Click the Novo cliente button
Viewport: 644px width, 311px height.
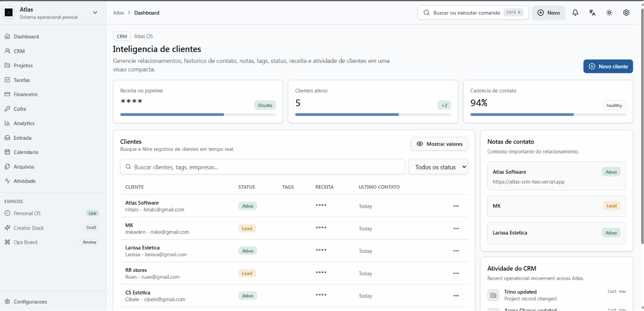click(608, 66)
